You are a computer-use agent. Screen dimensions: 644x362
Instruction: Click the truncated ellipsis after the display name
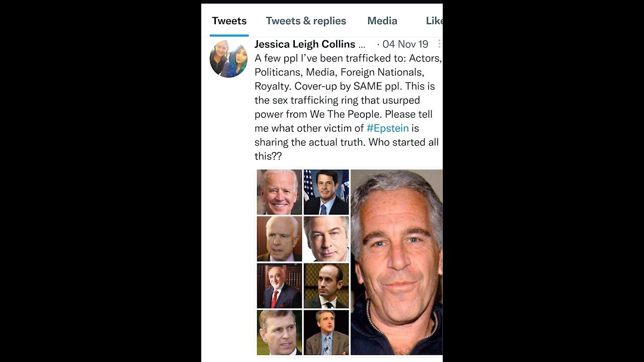tap(362, 44)
